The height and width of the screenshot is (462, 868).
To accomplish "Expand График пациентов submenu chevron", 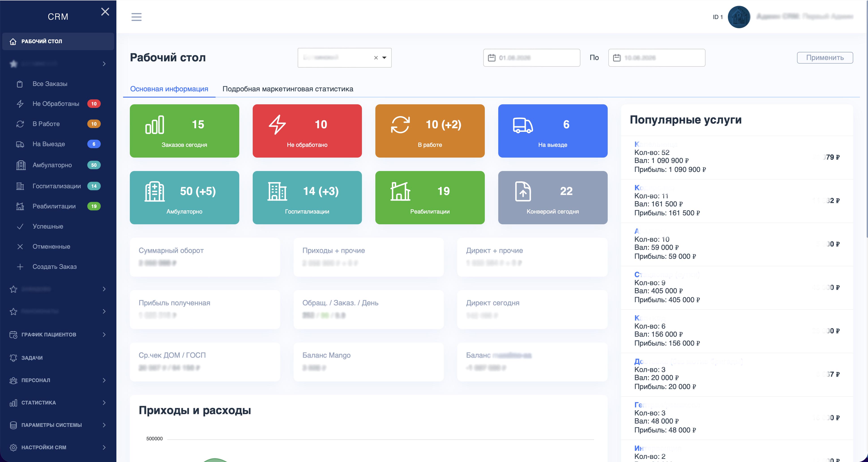I will [x=104, y=335].
